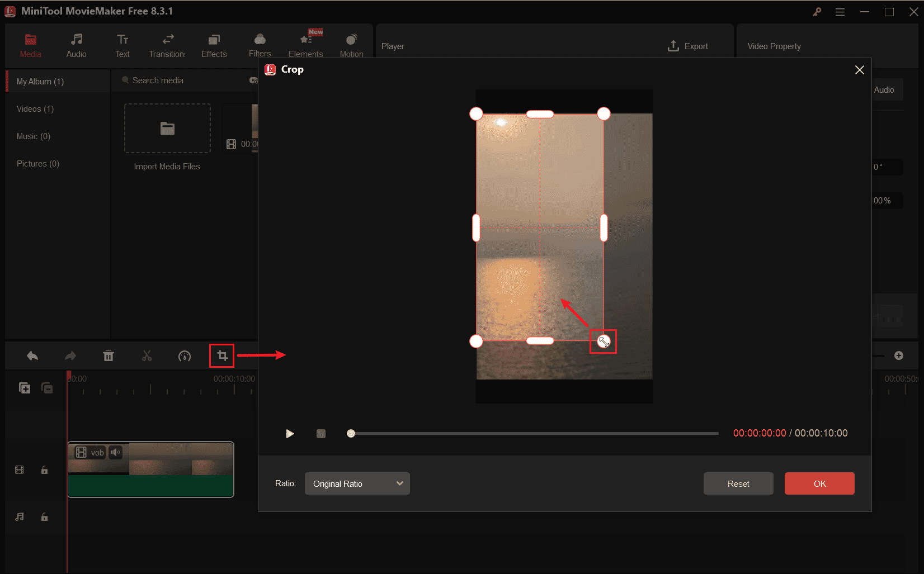Open the Transitions tab
Viewport: 924px width, 574px height.
coord(167,46)
